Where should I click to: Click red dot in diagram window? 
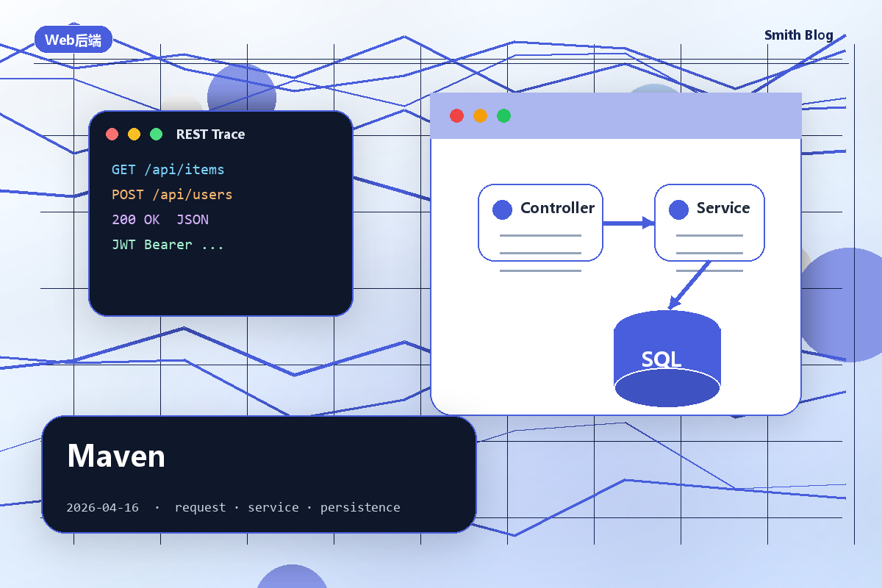point(456,115)
